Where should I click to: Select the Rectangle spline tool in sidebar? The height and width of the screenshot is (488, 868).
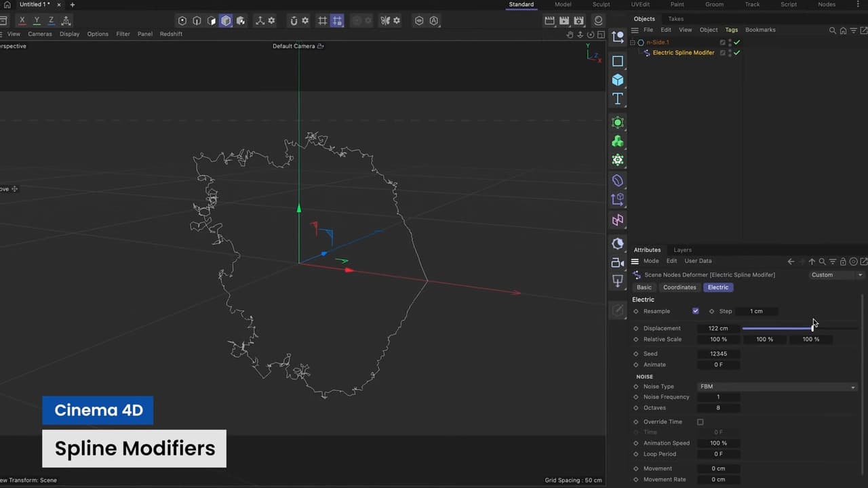tap(618, 61)
